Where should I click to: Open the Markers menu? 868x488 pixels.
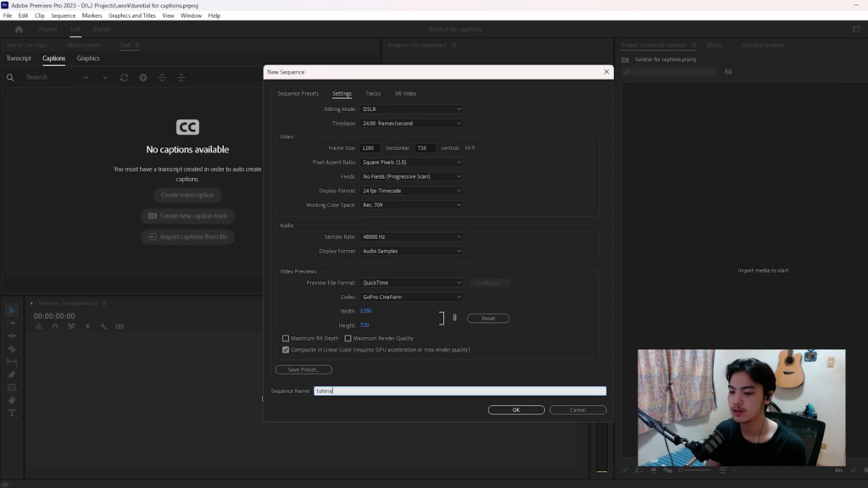point(92,15)
